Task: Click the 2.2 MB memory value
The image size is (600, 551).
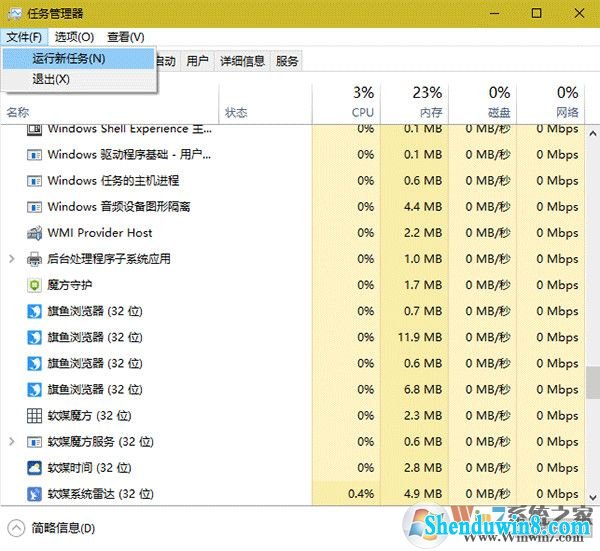Action: pyautogui.click(x=423, y=233)
